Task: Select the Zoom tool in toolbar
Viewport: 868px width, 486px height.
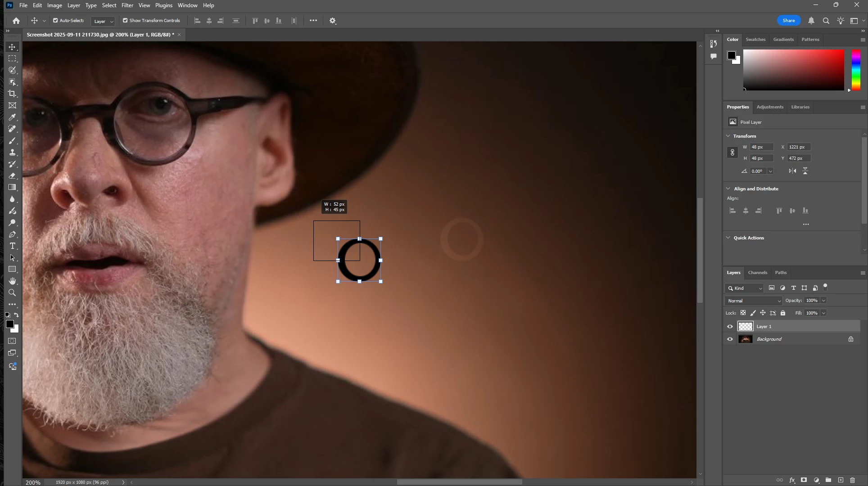Action: [12, 293]
